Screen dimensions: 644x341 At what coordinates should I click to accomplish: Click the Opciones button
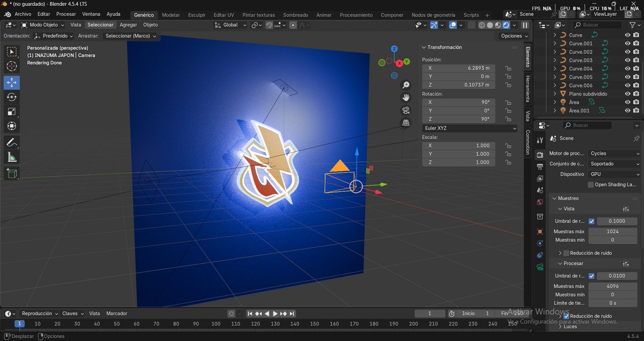pyautogui.click(x=514, y=36)
